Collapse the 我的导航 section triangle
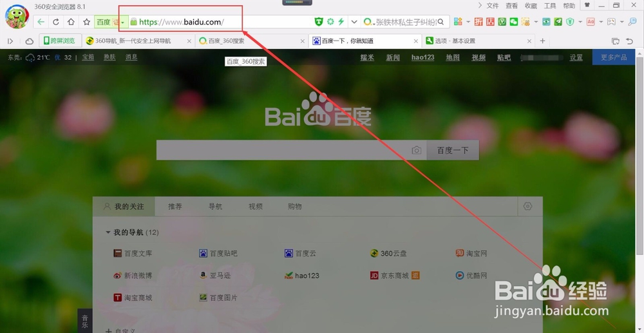Viewport: 644px width, 333px height. pyautogui.click(x=108, y=233)
